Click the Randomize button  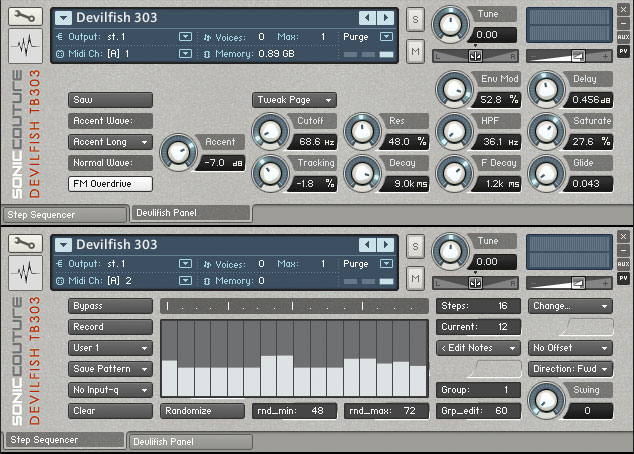[x=202, y=411]
